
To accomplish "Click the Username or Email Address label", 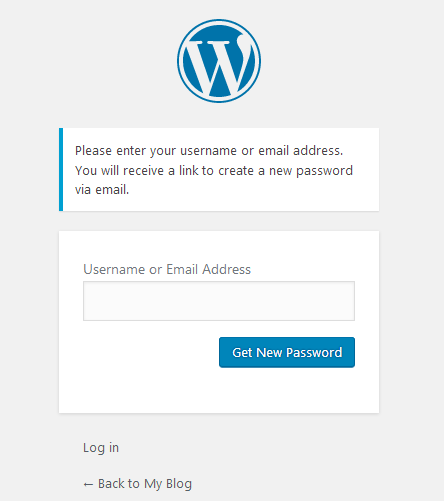I will [167, 269].
